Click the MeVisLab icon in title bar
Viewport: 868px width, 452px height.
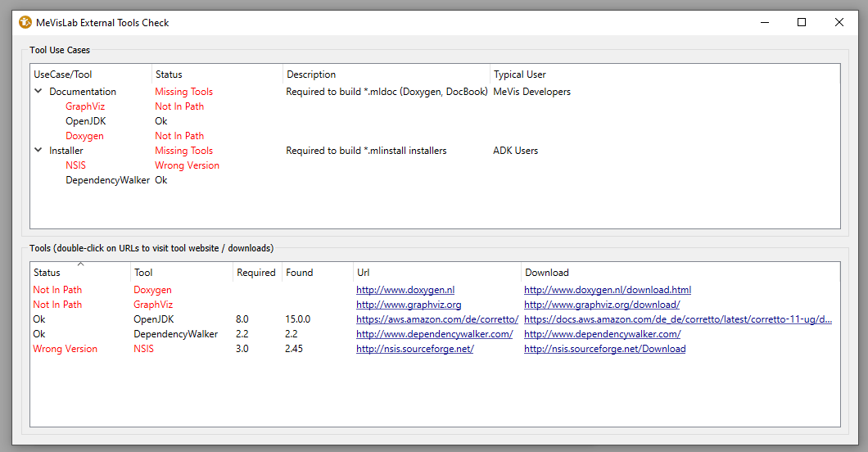click(25, 23)
